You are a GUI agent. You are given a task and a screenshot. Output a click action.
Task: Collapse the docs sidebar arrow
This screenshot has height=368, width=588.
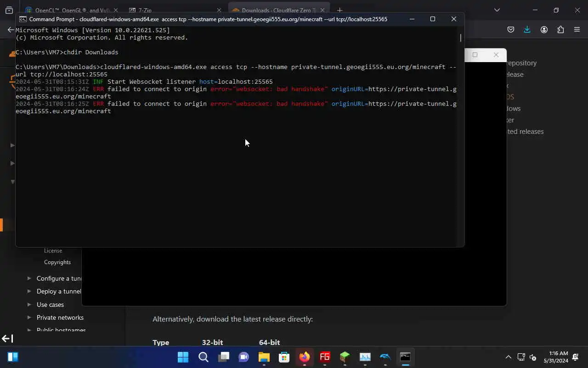pos(7,339)
